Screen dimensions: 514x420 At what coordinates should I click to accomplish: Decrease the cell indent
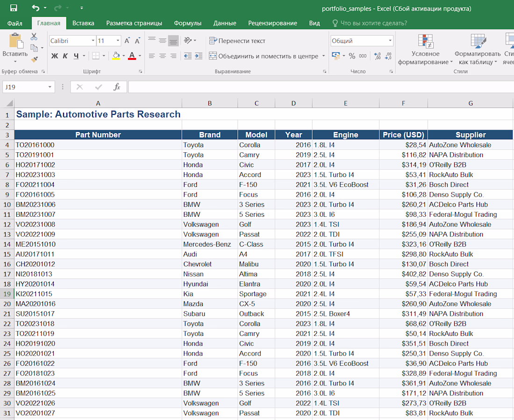(x=188, y=56)
